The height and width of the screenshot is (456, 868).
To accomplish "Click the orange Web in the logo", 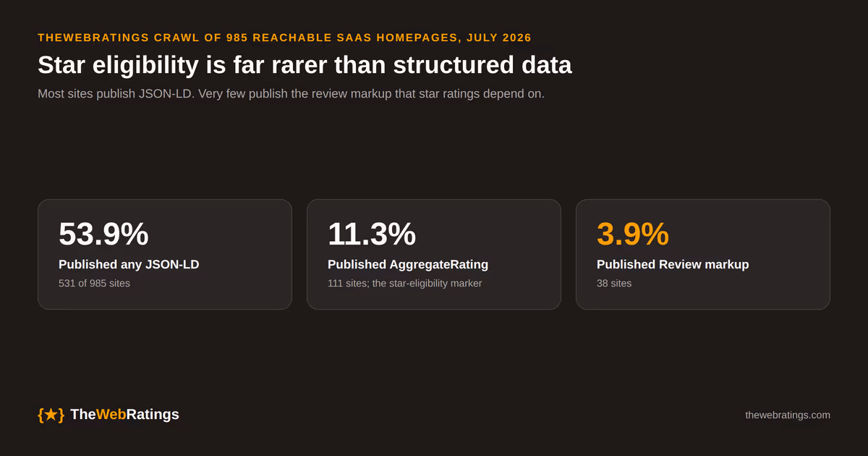I will pyautogui.click(x=111, y=415).
